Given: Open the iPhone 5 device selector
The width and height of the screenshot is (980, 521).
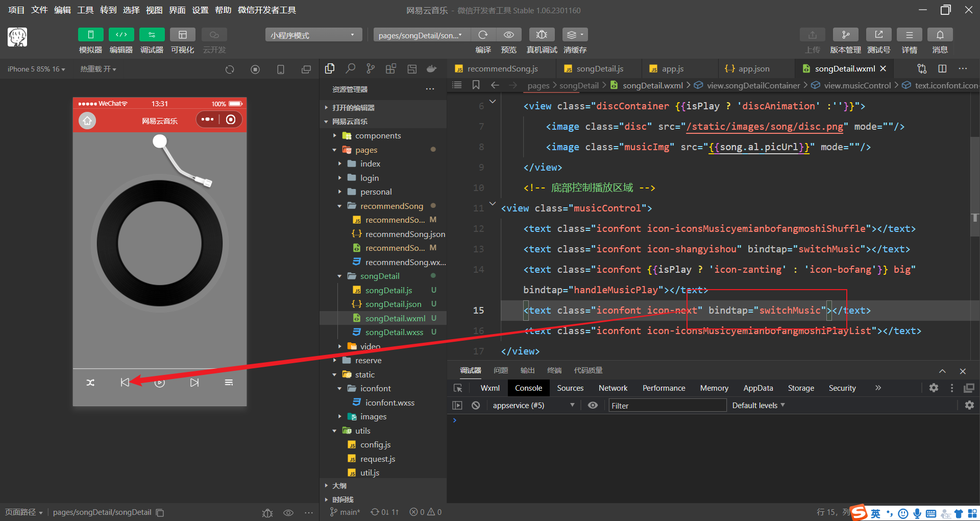Looking at the screenshot, I should (36, 69).
